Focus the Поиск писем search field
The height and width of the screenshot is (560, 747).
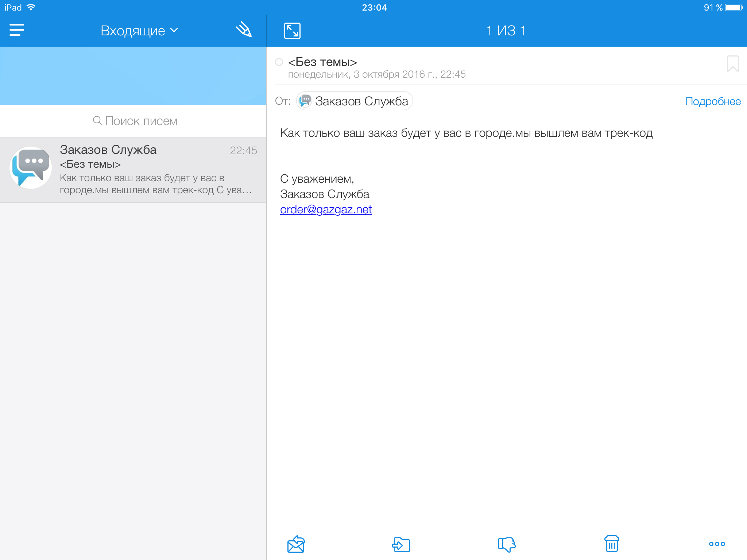tap(133, 121)
